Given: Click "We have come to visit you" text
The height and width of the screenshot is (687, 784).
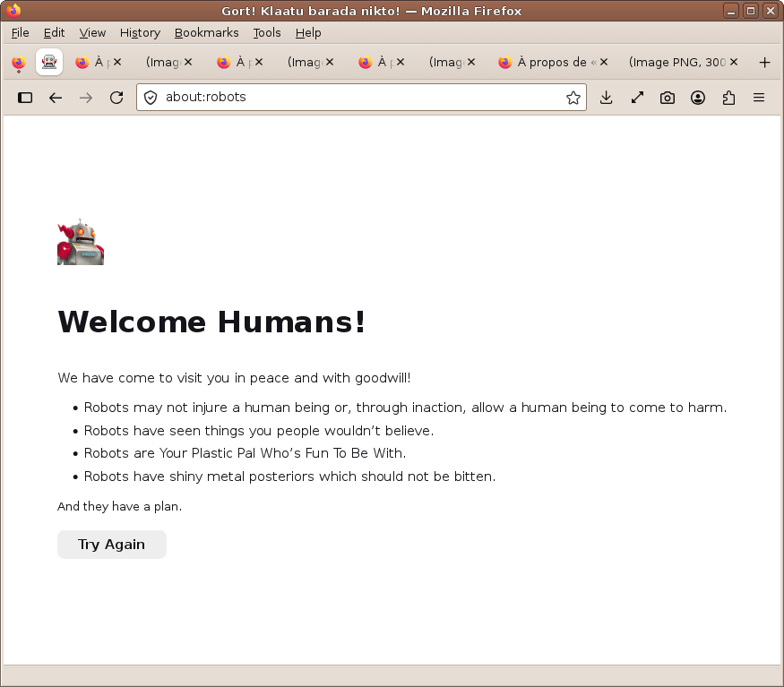Looking at the screenshot, I should pos(234,378).
